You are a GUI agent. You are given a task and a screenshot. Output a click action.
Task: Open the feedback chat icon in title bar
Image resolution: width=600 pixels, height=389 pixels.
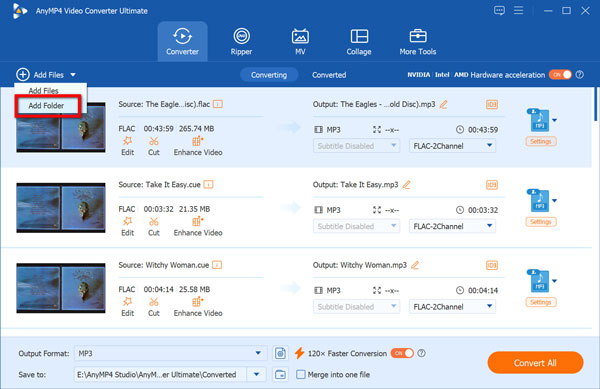(499, 11)
